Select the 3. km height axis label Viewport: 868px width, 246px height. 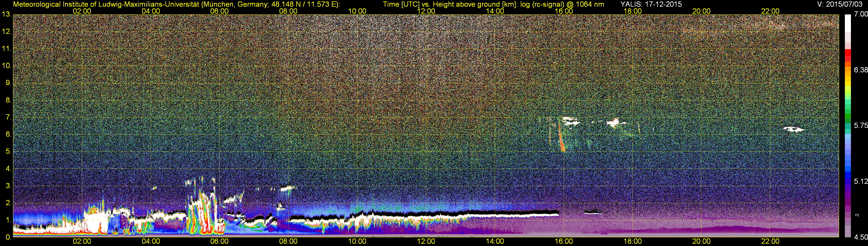coord(8,186)
